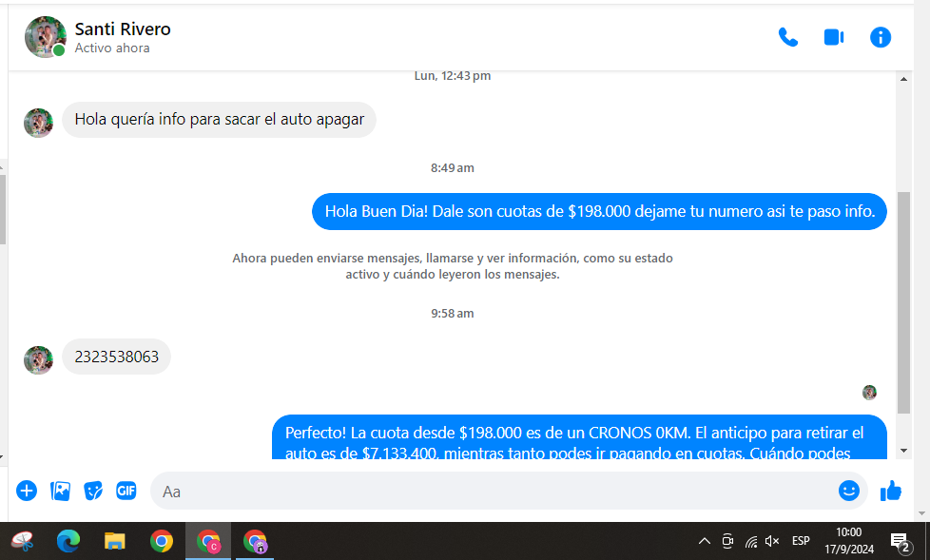Show hidden system tray icons
The image size is (930, 560).
coord(704,541)
